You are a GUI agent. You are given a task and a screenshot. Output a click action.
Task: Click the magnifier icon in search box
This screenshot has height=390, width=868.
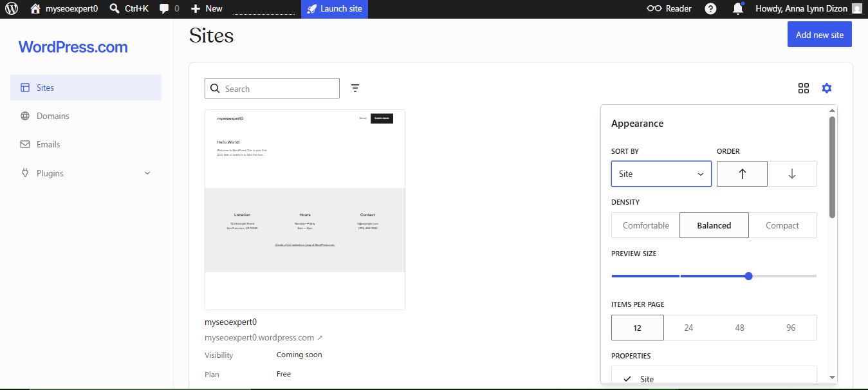tap(215, 89)
